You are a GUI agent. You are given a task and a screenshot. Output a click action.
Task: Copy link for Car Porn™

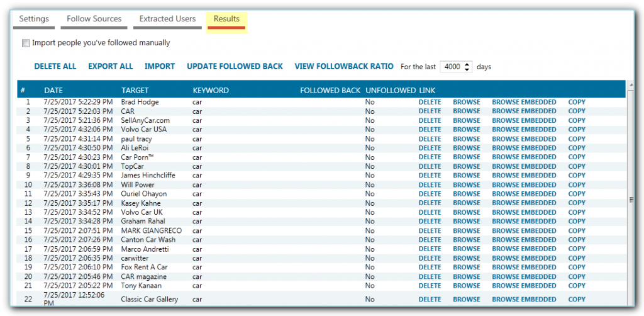pos(577,157)
